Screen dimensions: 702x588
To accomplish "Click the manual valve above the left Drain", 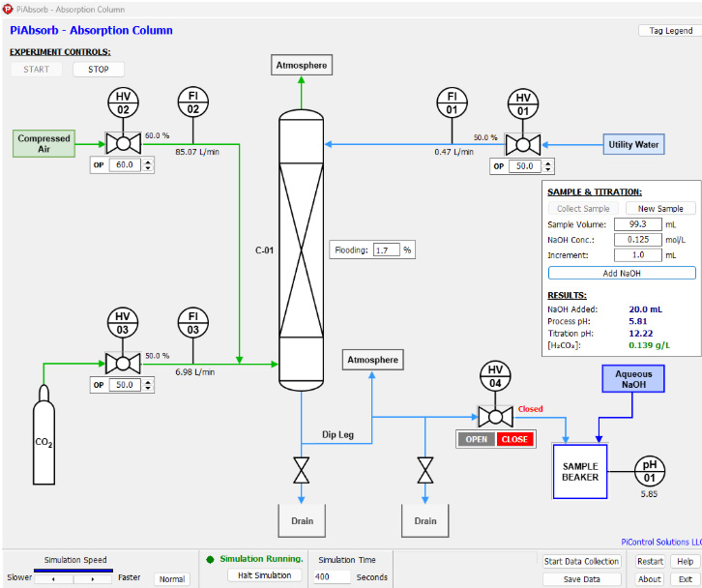I will pyautogui.click(x=302, y=470).
